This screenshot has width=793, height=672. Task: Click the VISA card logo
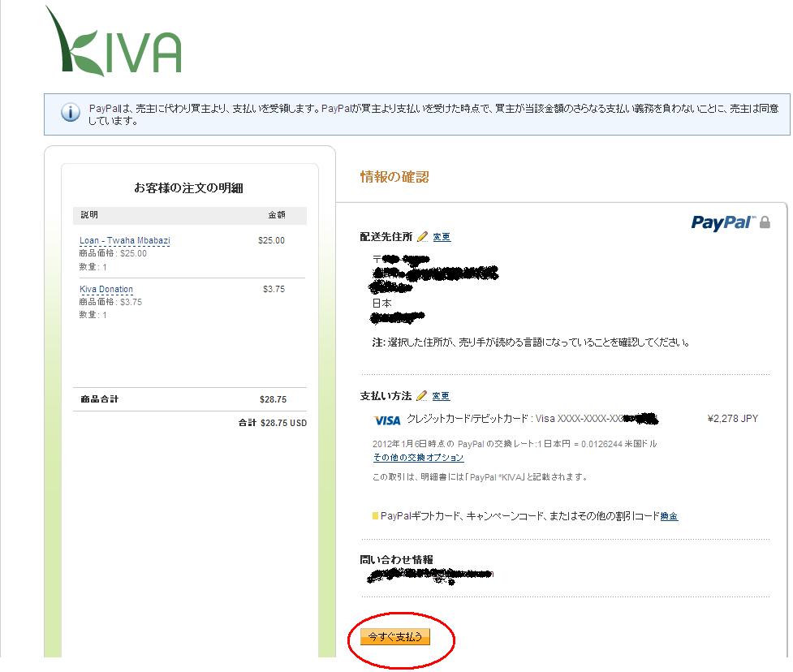[x=387, y=420]
